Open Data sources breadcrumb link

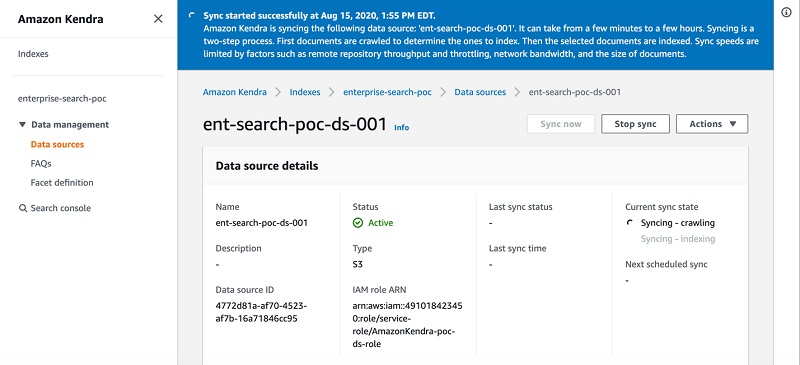480,92
